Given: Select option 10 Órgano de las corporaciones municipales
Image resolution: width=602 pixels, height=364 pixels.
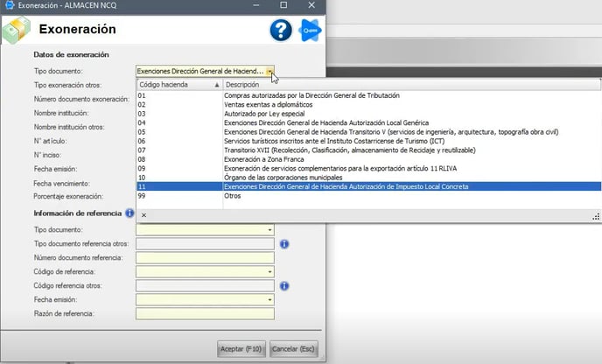Looking at the screenshot, I should (x=369, y=178).
